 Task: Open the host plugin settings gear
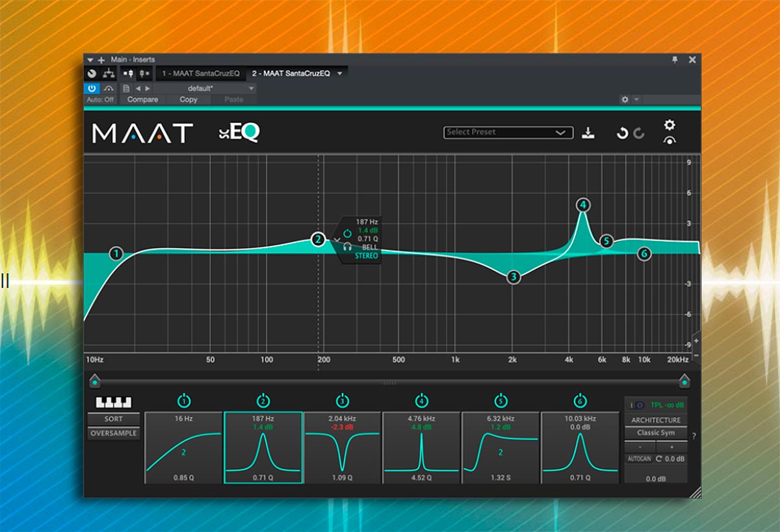625,99
